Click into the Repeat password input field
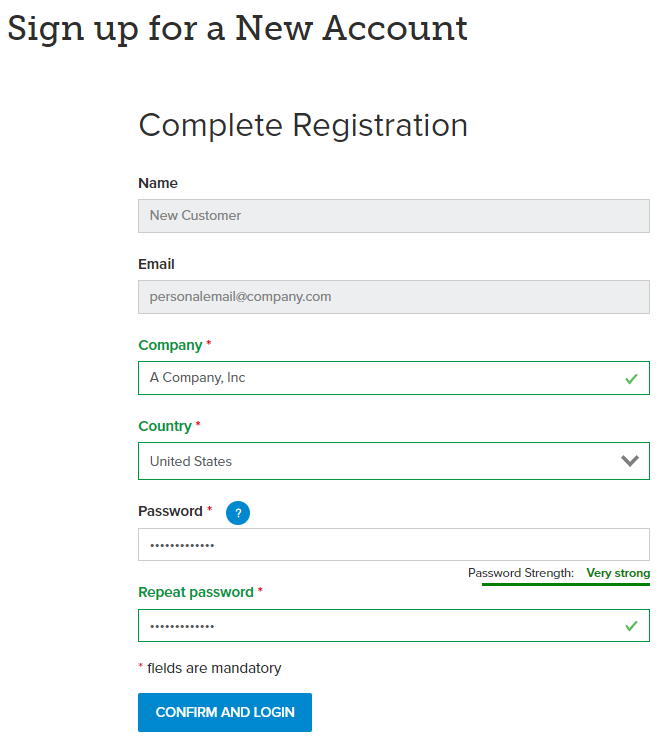The height and width of the screenshot is (753, 670). click(394, 625)
